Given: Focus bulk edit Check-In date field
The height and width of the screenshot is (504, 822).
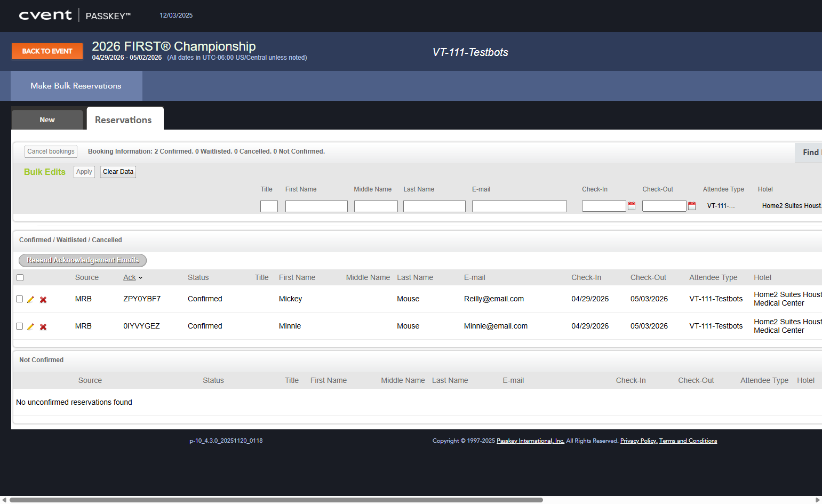Looking at the screenshot, I should (604, 206).
